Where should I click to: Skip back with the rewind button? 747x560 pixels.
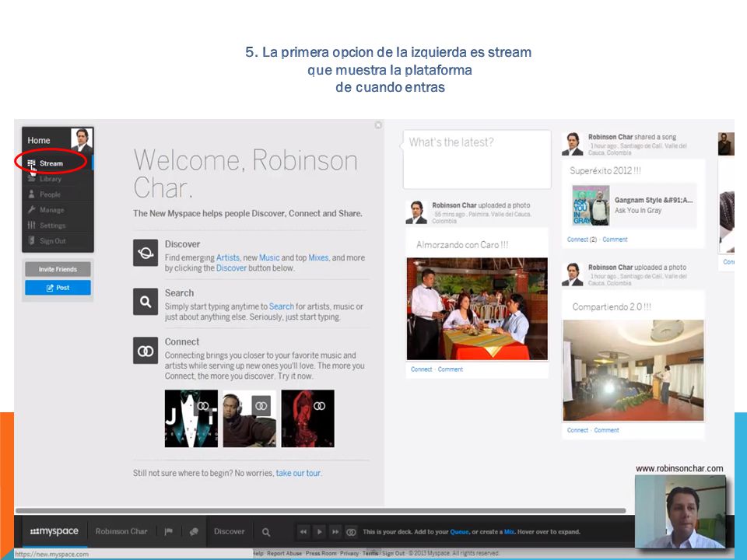[x=303, y=531]
